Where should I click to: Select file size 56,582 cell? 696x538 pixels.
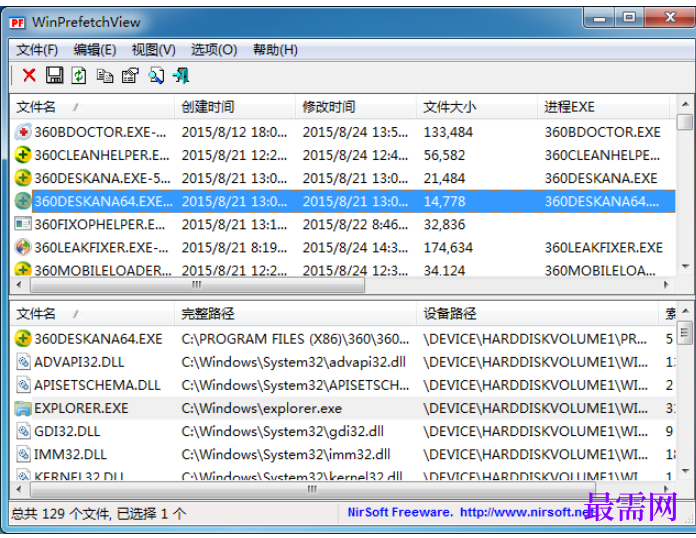[x=444, y=155]
